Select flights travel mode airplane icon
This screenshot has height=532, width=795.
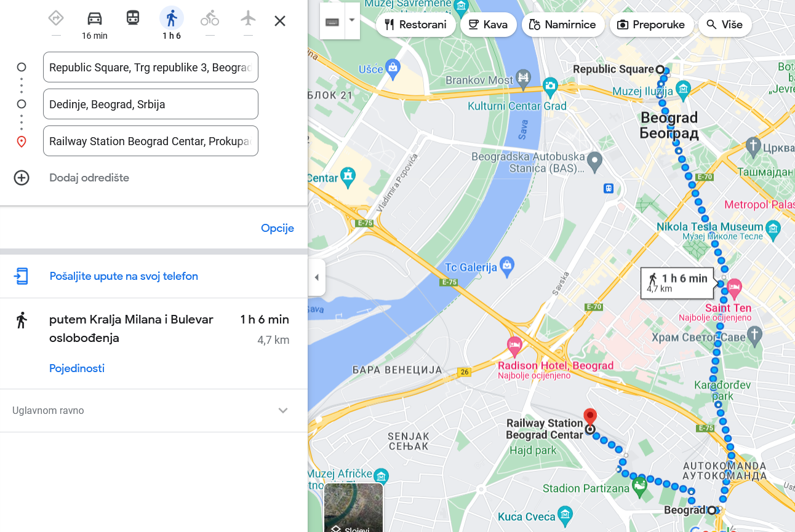(248, 18)
